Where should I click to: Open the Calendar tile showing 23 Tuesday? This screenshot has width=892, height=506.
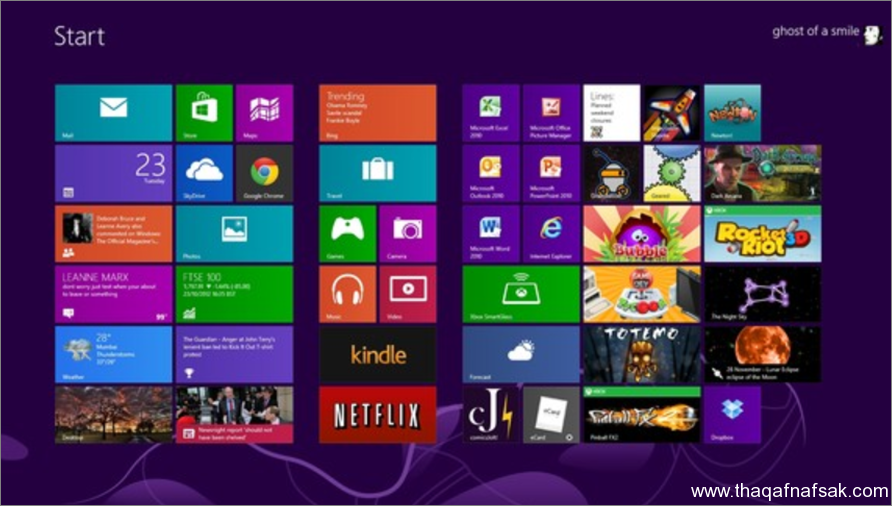(113, 173)
